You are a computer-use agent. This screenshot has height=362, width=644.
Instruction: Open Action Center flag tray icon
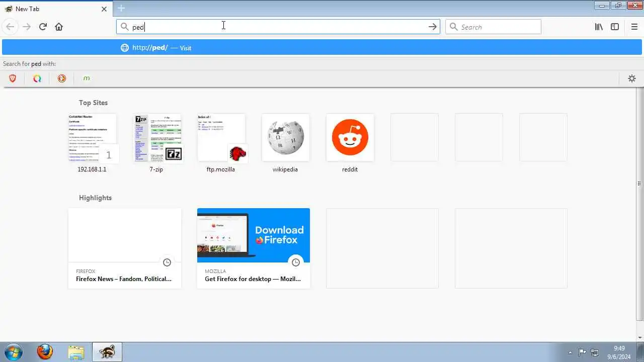pos(582,352)
